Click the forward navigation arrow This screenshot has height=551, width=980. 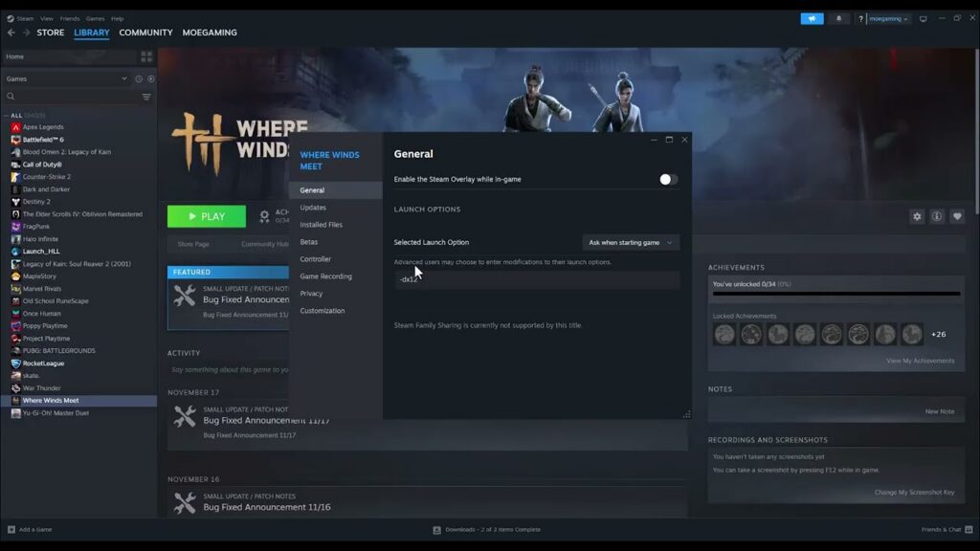coord(26,33)
